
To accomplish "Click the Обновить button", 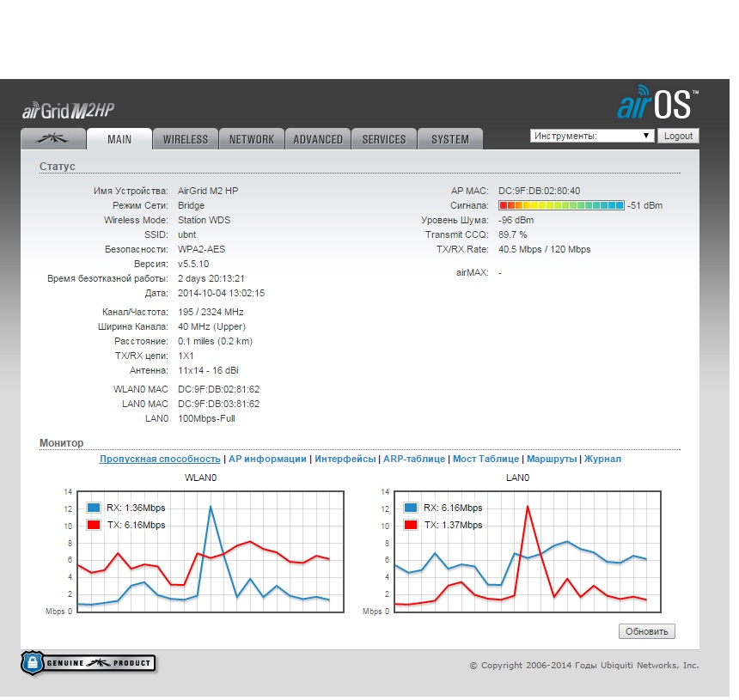I will 646,631.
